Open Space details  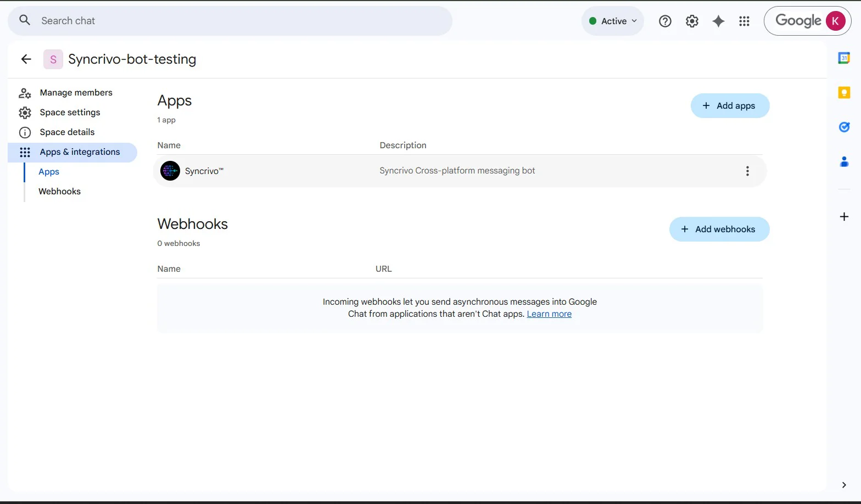point(68,132)
